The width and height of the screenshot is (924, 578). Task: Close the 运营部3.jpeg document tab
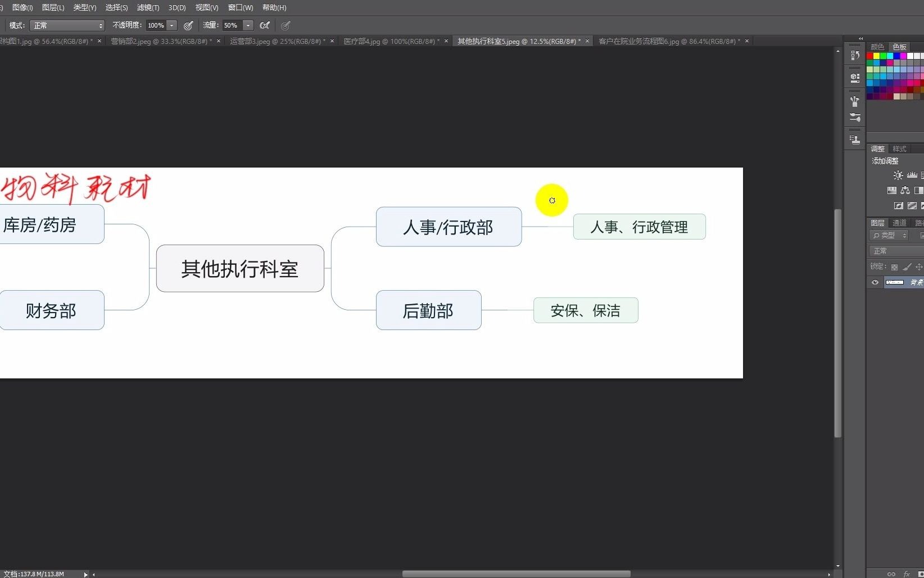332,41
